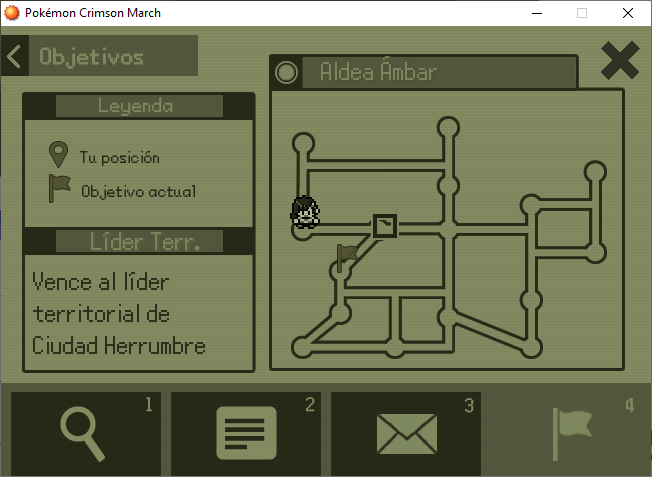
Task: Open the mail envelope tab
Action: (x=406, y=434)
